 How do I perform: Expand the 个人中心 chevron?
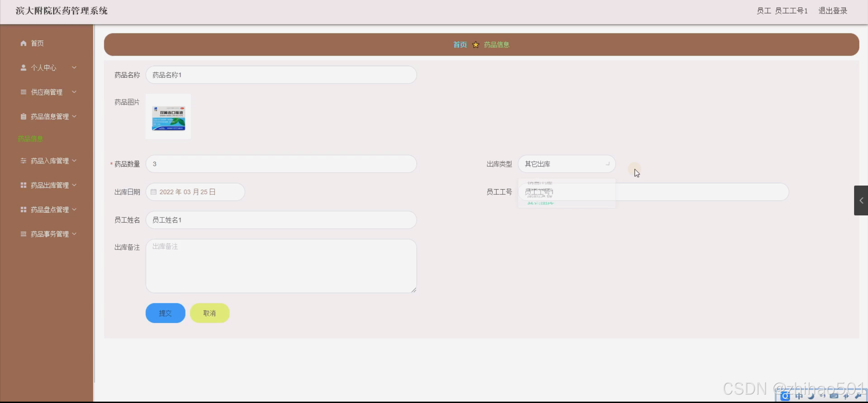[74, 68]
